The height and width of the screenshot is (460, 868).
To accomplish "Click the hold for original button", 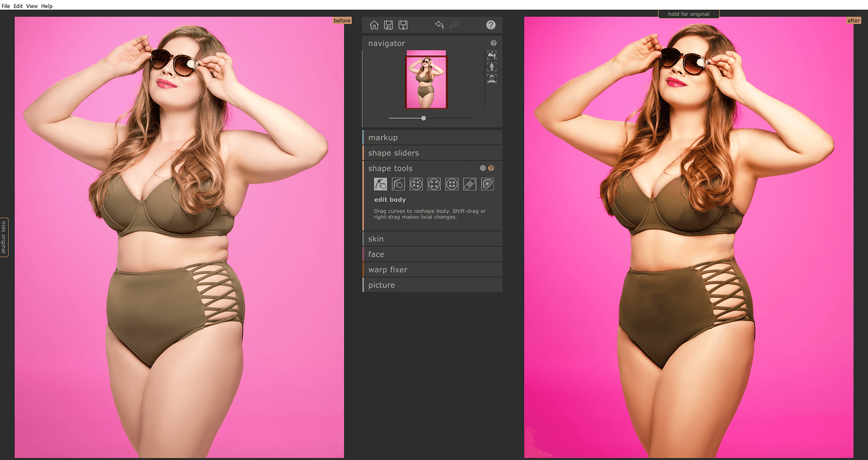I will pyautogui.click(x=689, y=14).
